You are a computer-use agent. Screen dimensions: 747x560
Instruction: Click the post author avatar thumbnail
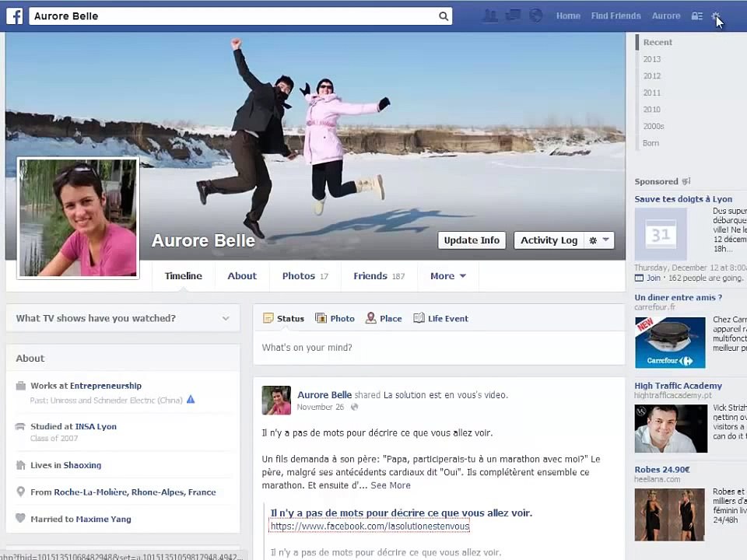click(x=276, y=400)
